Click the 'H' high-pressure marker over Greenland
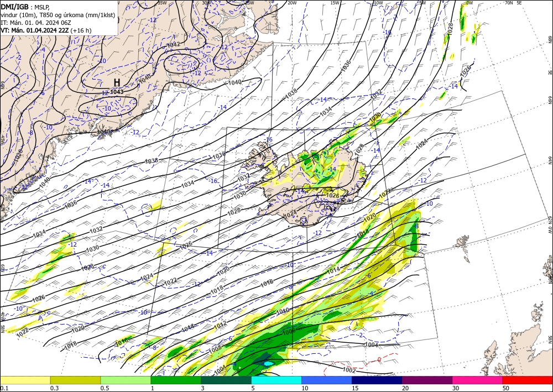Image resolution: width=553 pixels, height=392 pixels. coord(117,82)
